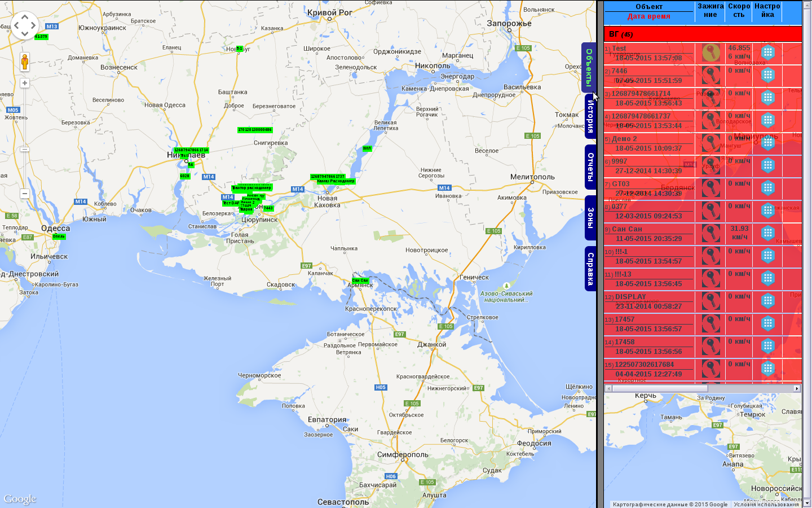
Task: Select object 126879478661737 in the list
Action: (x=641, y=116)
